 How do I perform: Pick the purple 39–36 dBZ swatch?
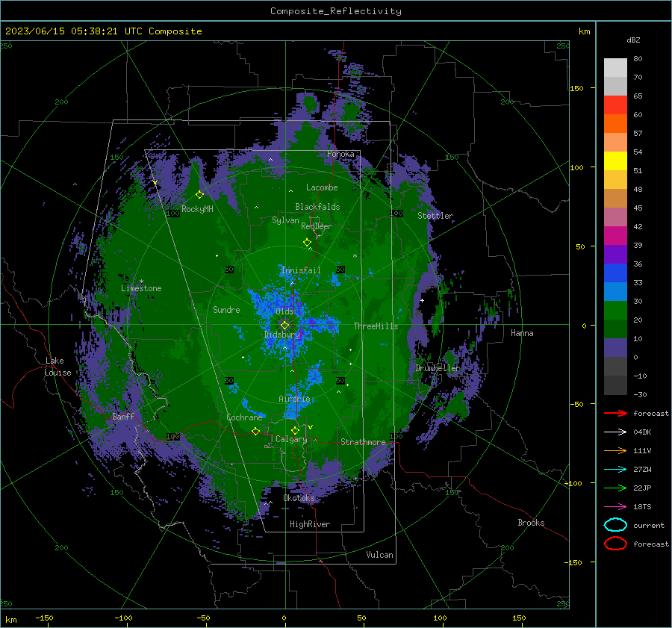click(x=615, y=255)
